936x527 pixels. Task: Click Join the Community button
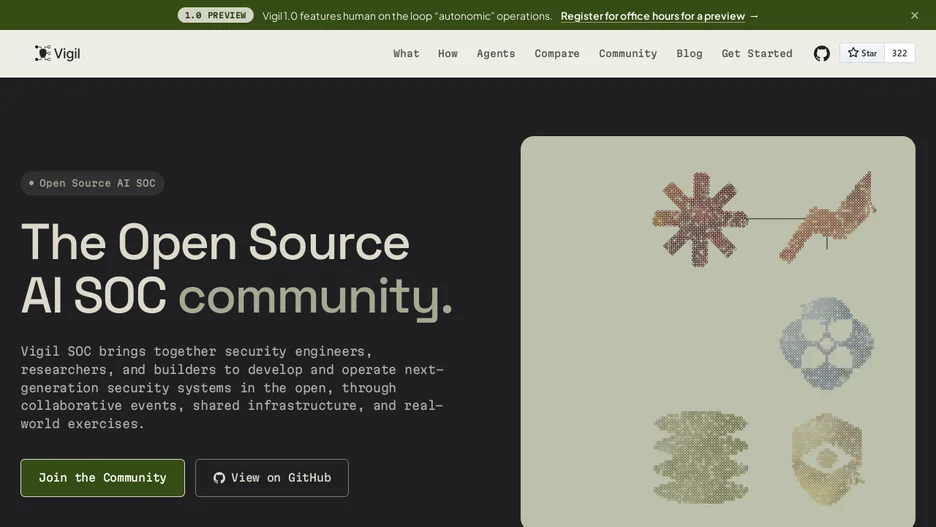(103, 477)
